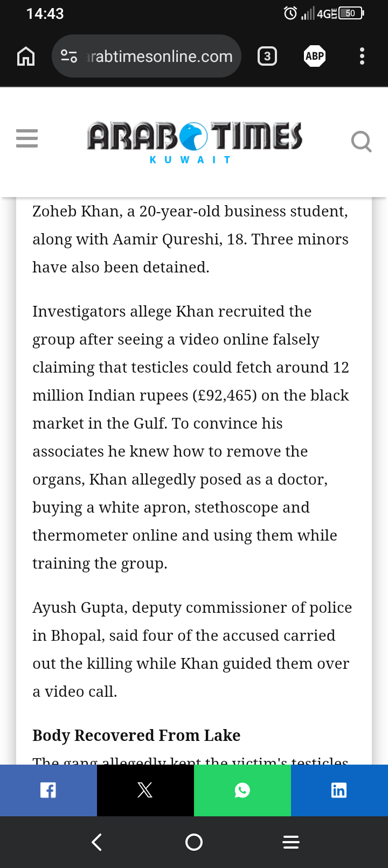Tap the browser home icon
Screen dimensions: 388x868
[26, 56]
